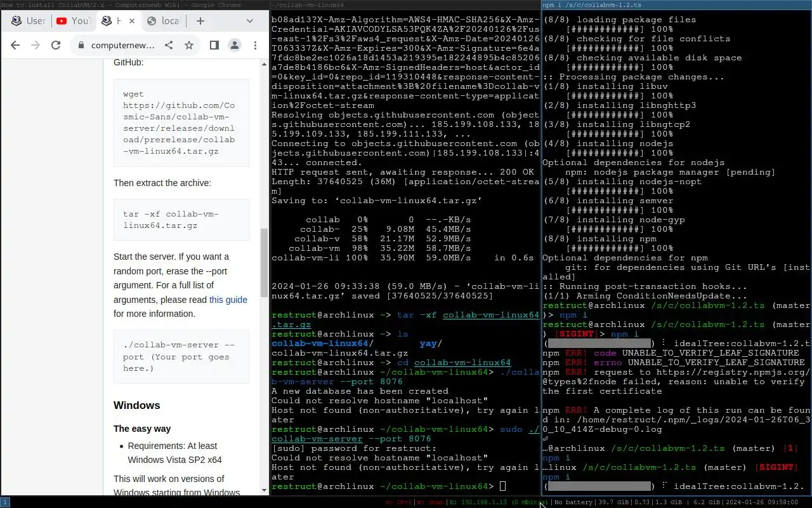Go back in Chrome history
This screenshot has height=508, width=812.
pos(15,45)
